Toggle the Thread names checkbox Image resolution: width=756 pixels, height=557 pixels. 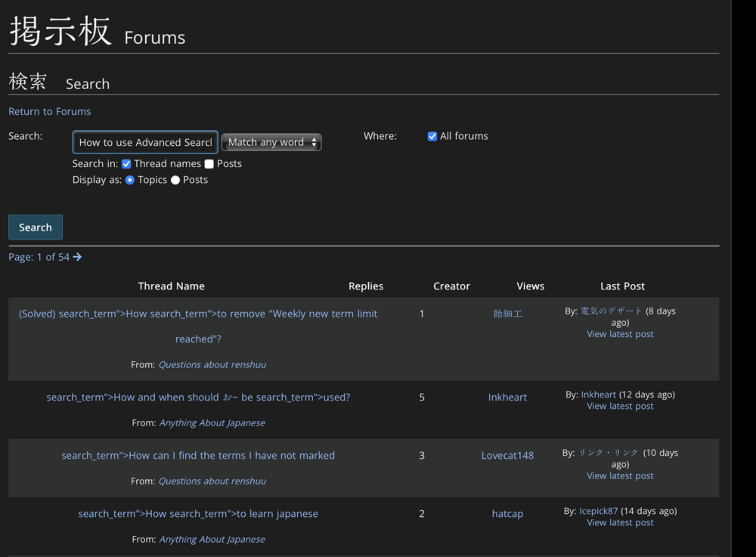point(126,164)
